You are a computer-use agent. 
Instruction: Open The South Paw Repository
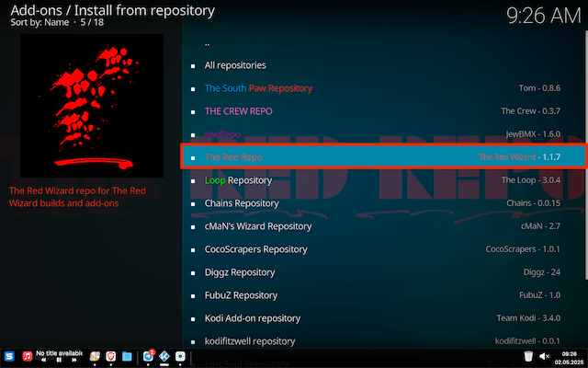383,88
